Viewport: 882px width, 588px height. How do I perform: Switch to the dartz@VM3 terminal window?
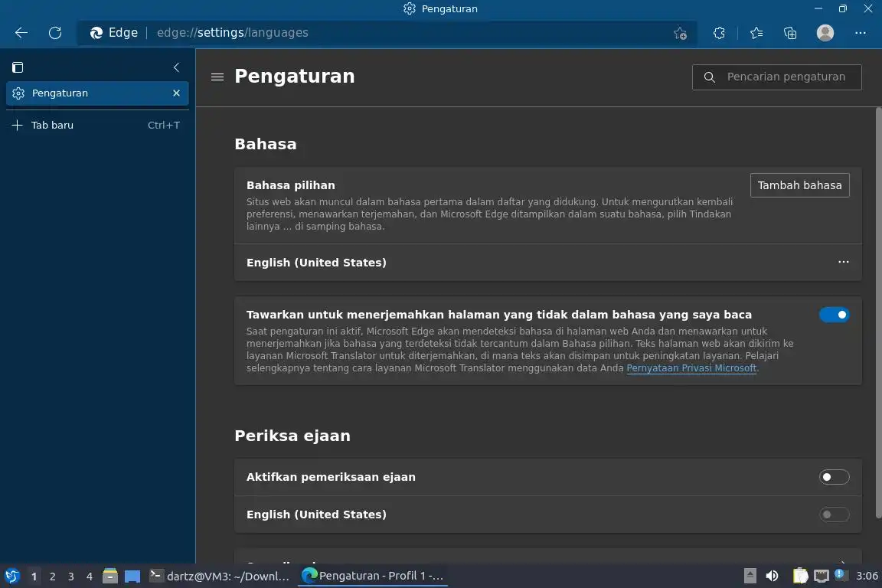[220, 577]
